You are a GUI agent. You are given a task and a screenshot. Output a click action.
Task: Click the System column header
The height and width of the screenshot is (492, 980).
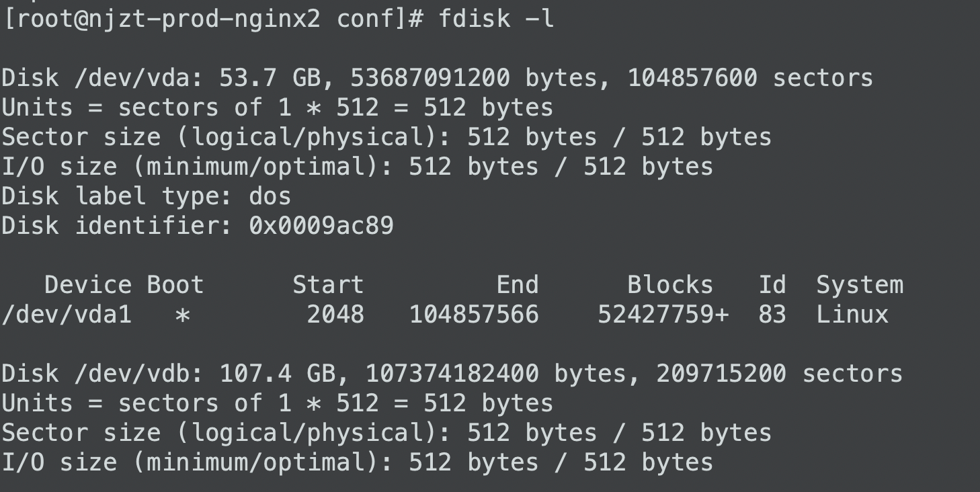(x=860, y=285)
